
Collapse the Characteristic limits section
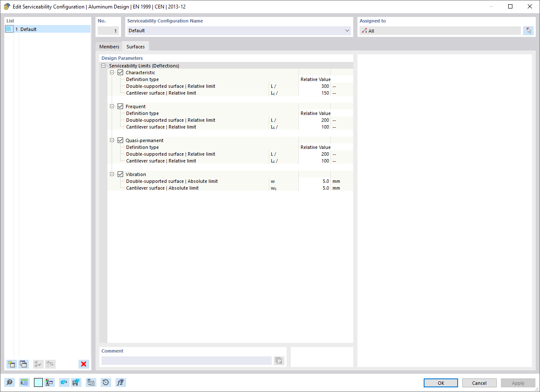click(112, 72)
